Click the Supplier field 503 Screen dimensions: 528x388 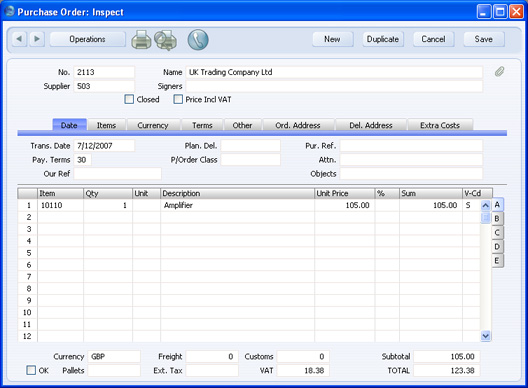104,86
